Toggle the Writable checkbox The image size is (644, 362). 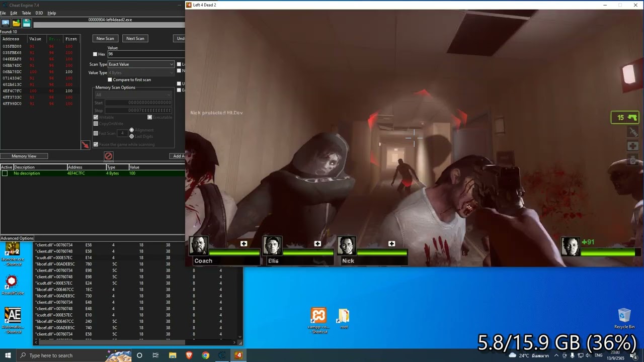pyautogui.click(x=96, y=117)
